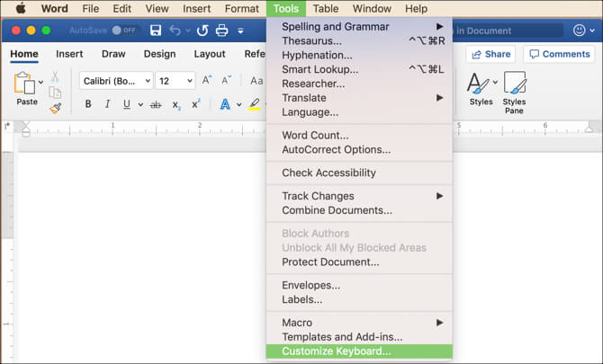This screenshot has width=603, height=364.
Task: Expand the Styles dropdown arrow
Action: 495,82
